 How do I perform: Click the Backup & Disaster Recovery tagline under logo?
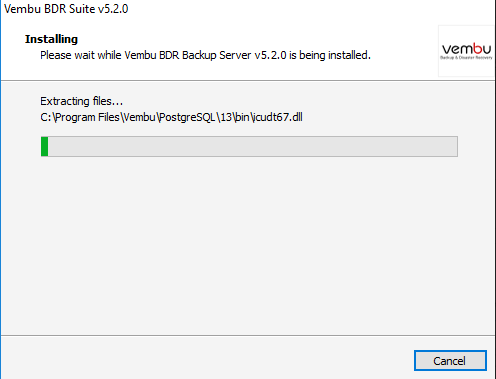pos(466,58)
